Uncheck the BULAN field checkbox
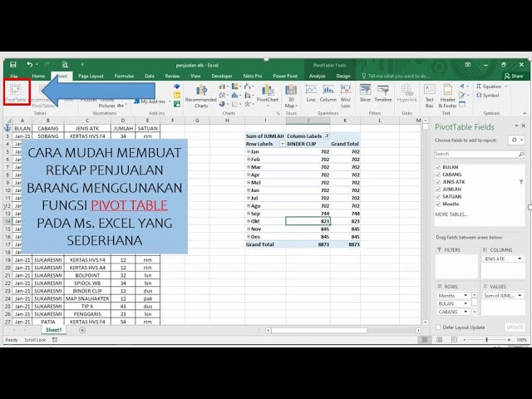 pos(438,167)
